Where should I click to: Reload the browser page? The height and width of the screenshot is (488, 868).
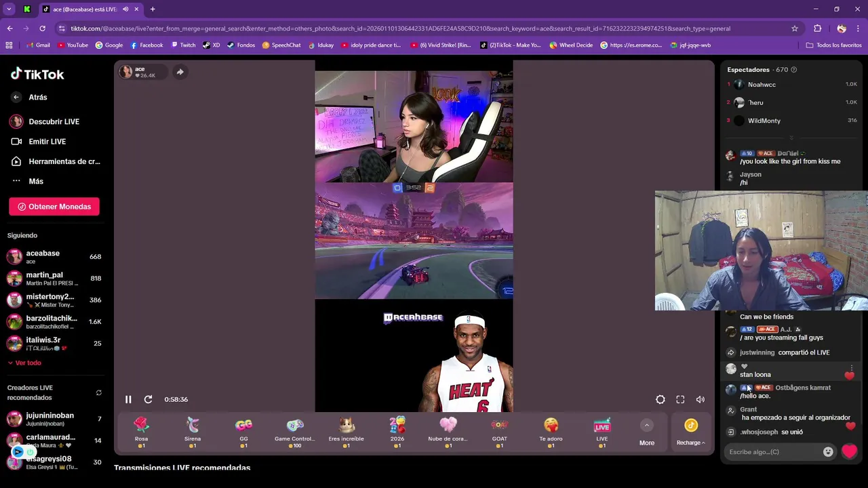pos(42,28)
